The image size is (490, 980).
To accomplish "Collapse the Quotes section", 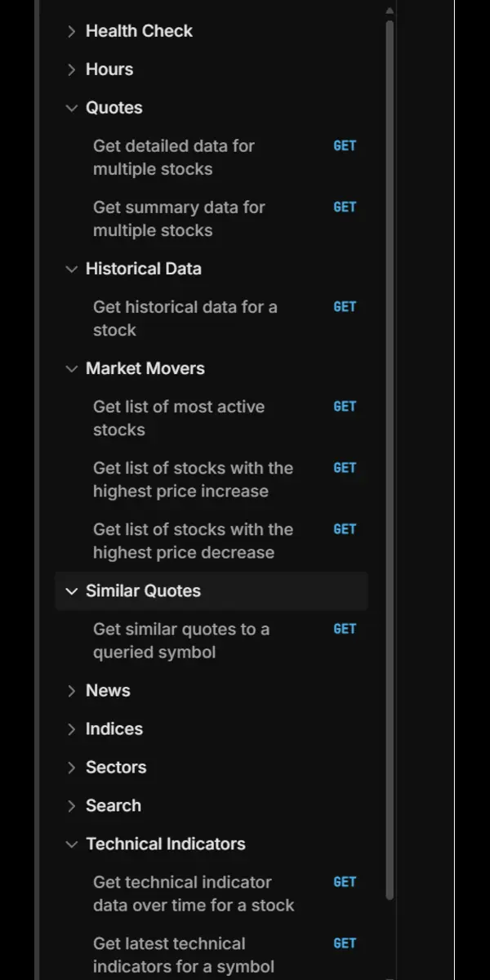I will click(114, 107).
